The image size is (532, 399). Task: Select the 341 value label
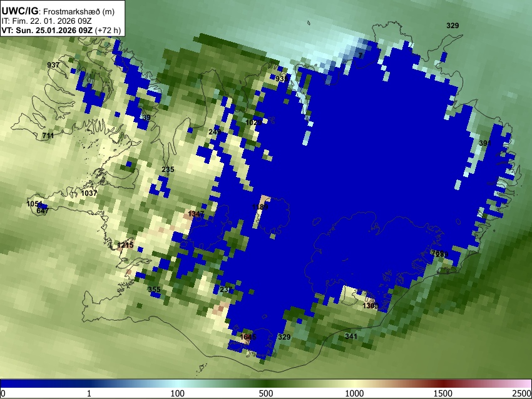pos(351,336)
